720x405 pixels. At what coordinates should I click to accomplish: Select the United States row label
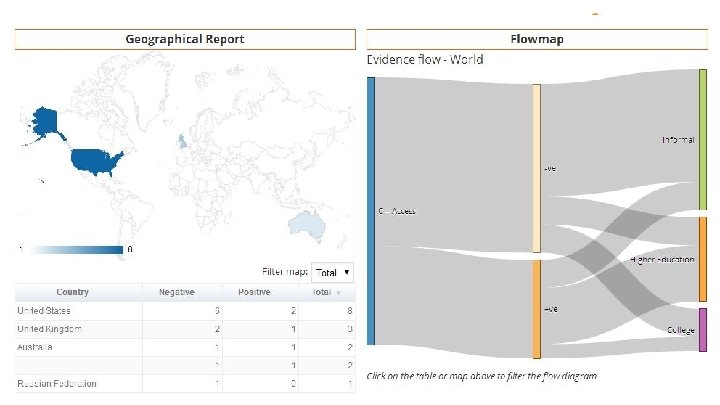tap(44, 311)
